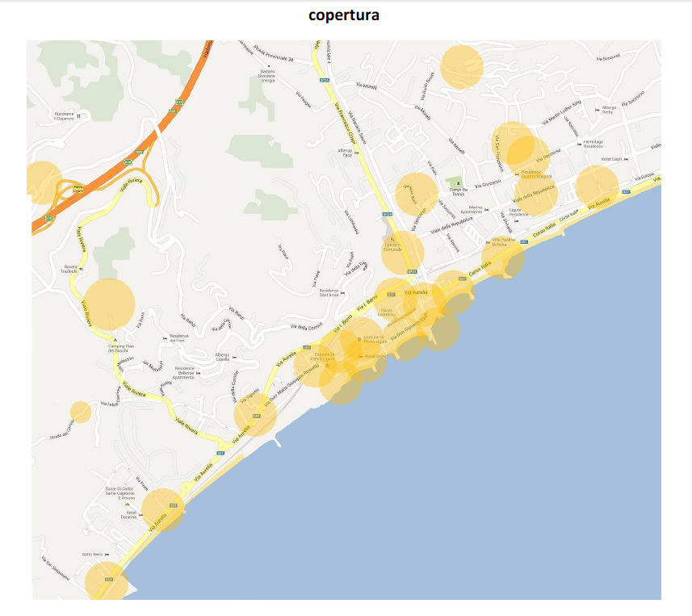
Task: Select the hotel icon next to Gatto Nero
Action: [x=107, y=554]
